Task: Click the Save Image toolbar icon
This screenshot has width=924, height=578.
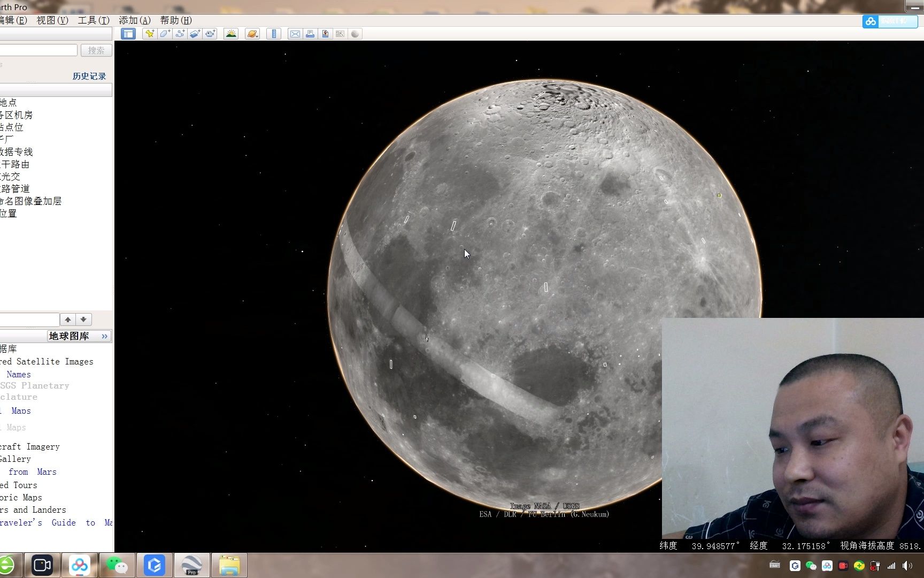Action: tap(325, 34)
